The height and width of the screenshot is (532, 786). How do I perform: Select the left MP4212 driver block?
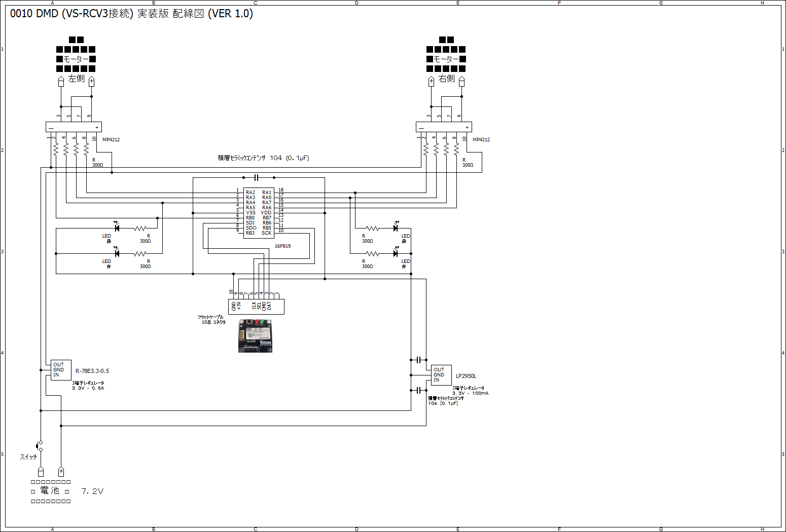[74, 127]
